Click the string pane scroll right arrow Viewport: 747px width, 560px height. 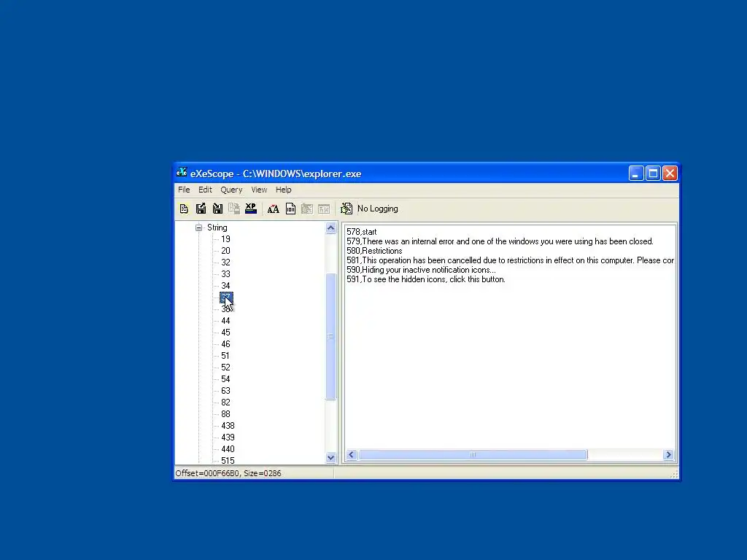pos(668,455)
